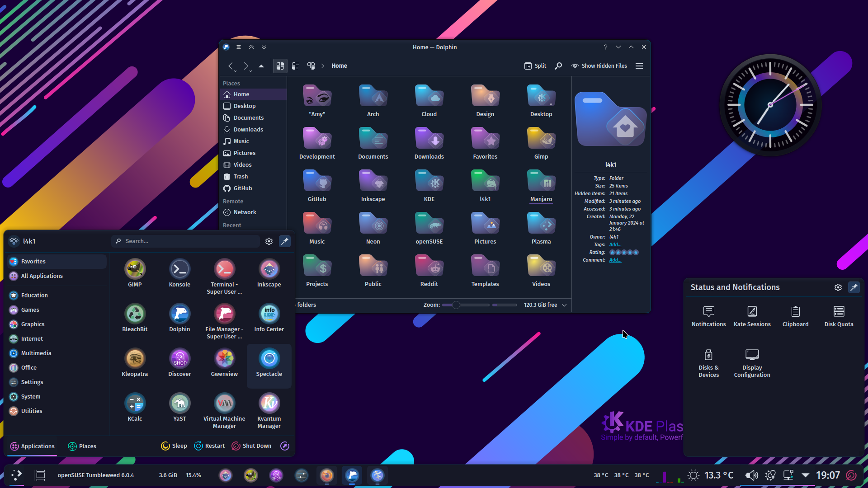
Task: Click the Comment Add... link
Action: coord(615,260)
